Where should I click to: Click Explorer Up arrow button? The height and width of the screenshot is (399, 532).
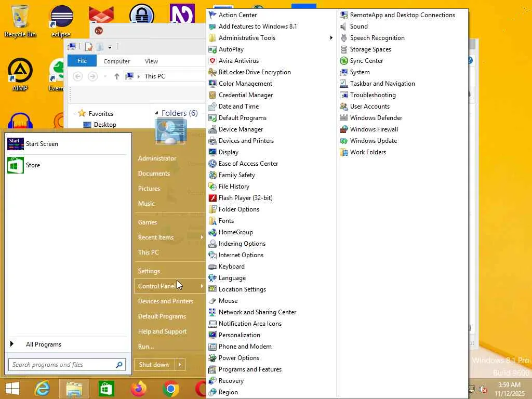click(117, 77)
